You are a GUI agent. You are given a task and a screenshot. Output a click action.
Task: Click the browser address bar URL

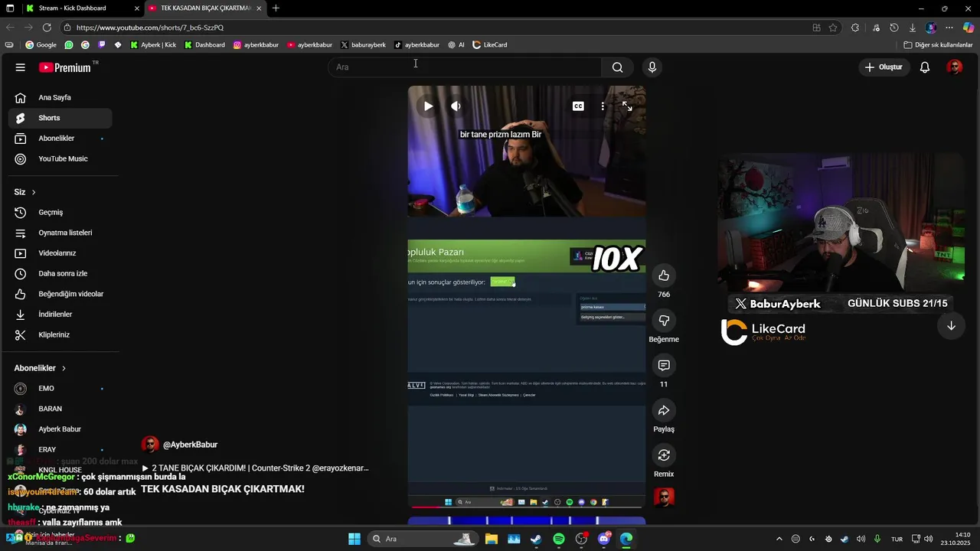(x=150, y=28)
